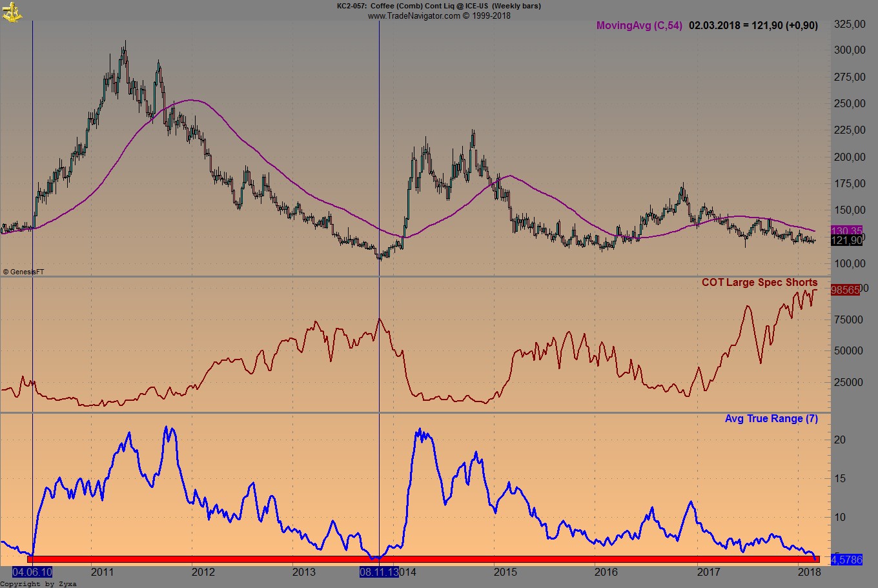878x588 pixels.
Task: Select the Avg True Range (7) label
Action: tap(771, 418)
